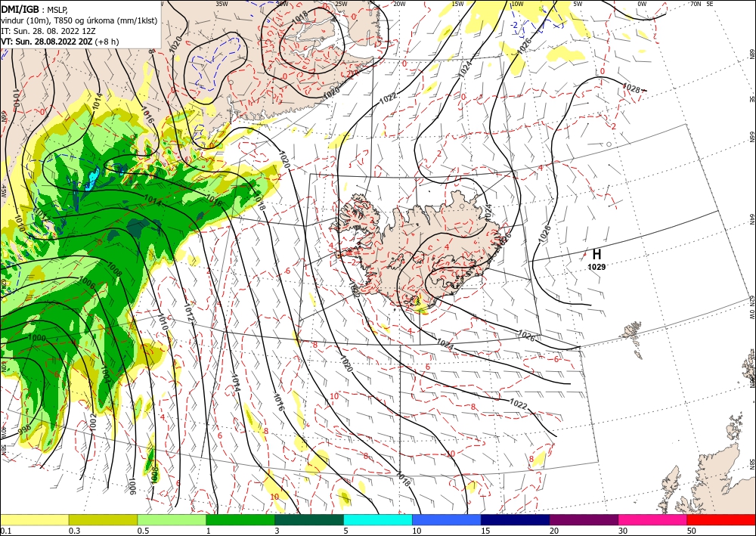This screenshot has width=756, height=536.
Task: Click the 'VT: Sun. 28.08.2022 20Z' valid time
Action: click(47, 42)
